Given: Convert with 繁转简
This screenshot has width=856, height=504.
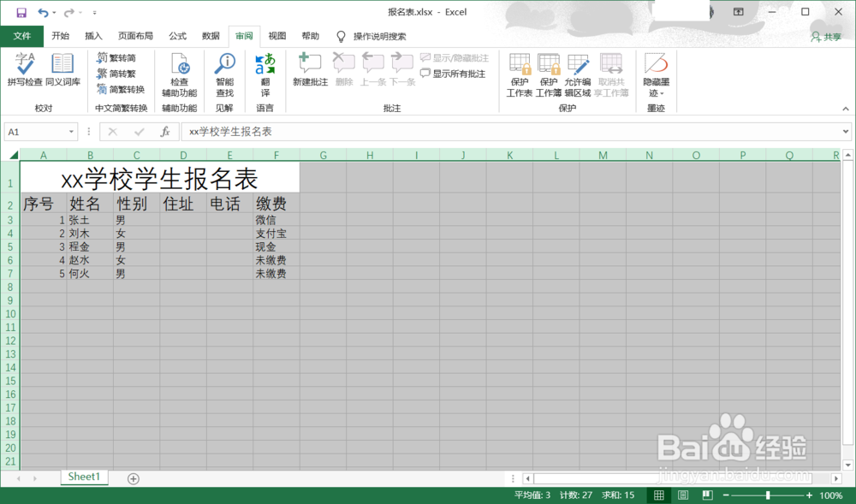Looking at the screenshot, I should click(116, 58).
